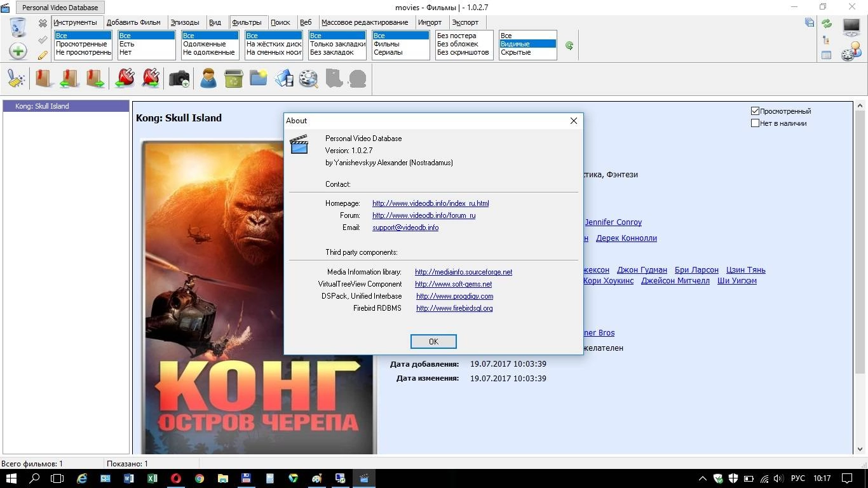
Task: Select Просмотренные filter entry
Action: pos(83,44)
